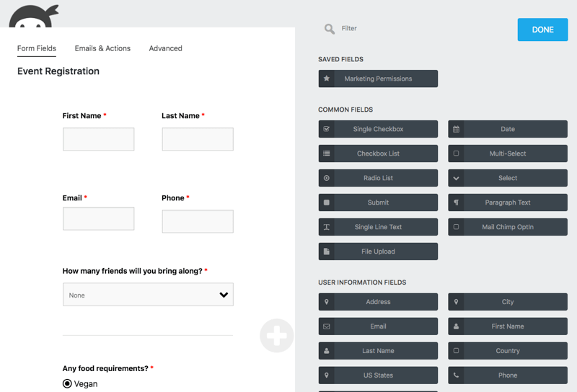Click the square icon on Multi-Select
The image size is (577, 392).
pos(456,153)
